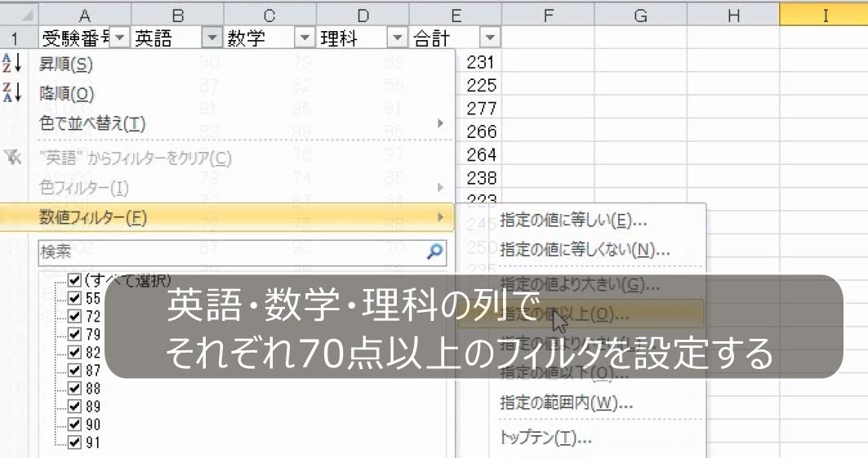The height and width of the screenshot is (458, 868).
Task: Click the clear filter funnel icon
Action: (12, 157)
